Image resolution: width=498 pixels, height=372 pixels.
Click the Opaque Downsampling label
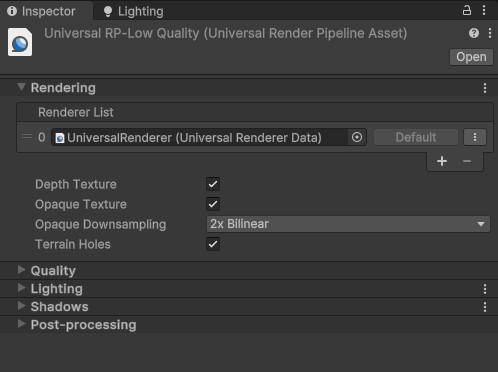(100, 224)
